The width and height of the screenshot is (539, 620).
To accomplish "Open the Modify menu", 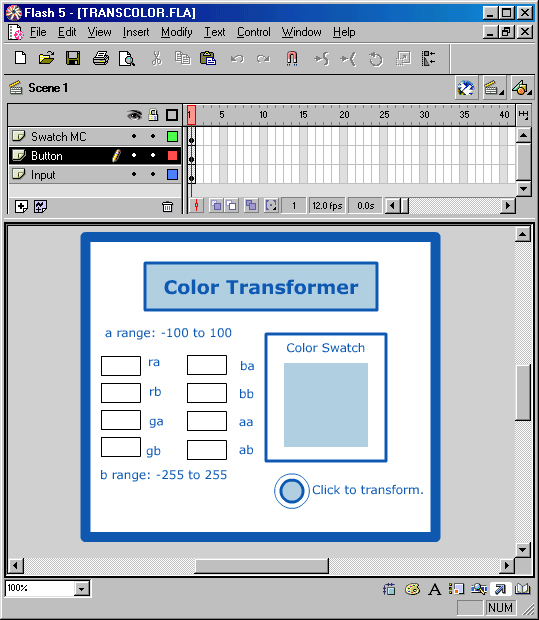I will pyautogui.click(x=176, y=32).
